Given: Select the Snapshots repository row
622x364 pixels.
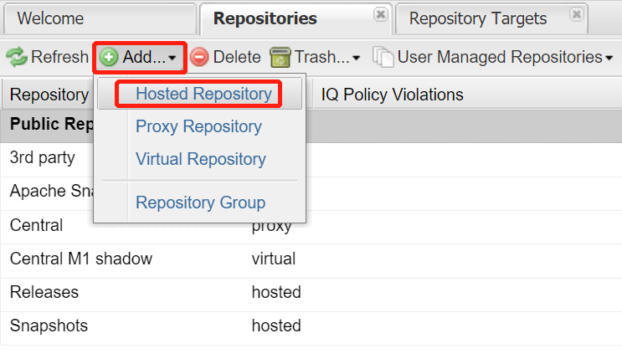Looking at the screenshot, I should click(311, 326).
